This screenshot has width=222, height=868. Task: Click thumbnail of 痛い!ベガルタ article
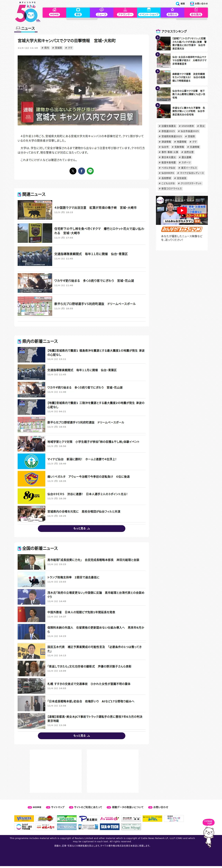click(31, 479)
